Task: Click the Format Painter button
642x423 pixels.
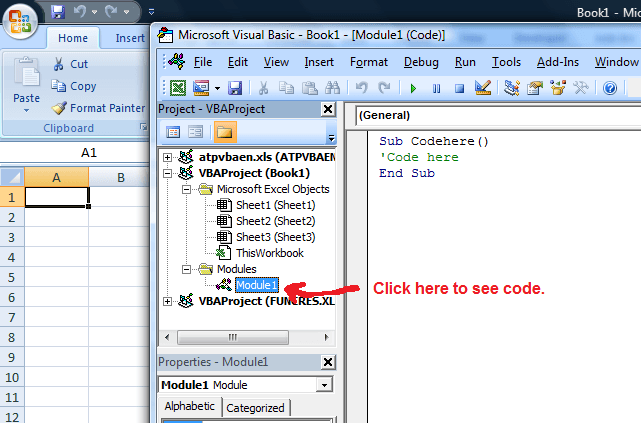Action: (x=98, y=108)
